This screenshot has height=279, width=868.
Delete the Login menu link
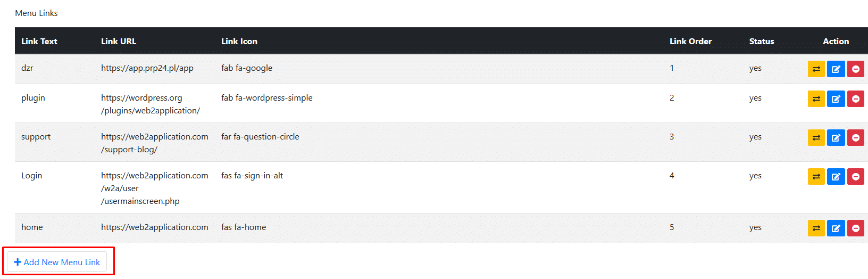(855, 176)
